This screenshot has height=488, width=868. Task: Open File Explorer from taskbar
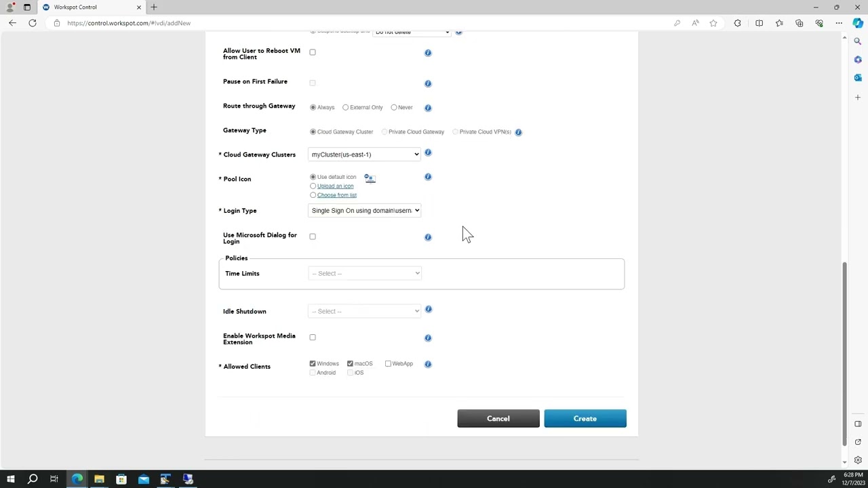(99, 479)
